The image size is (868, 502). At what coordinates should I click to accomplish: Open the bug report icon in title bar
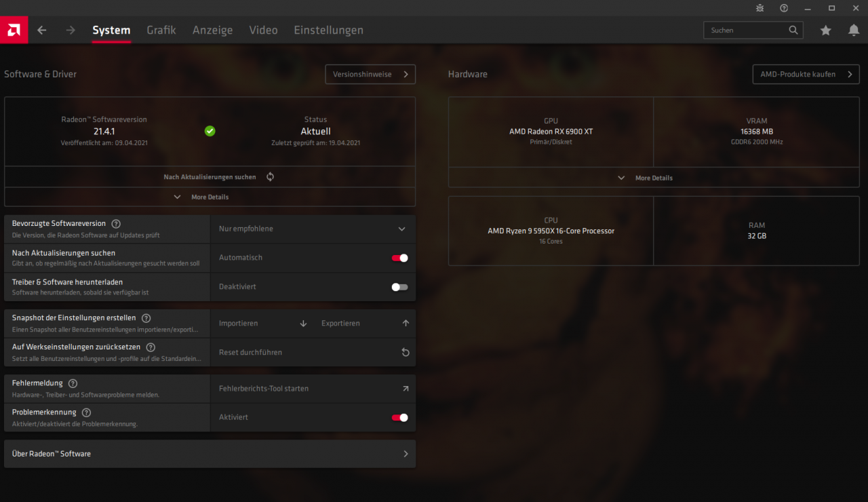point(760,8)
